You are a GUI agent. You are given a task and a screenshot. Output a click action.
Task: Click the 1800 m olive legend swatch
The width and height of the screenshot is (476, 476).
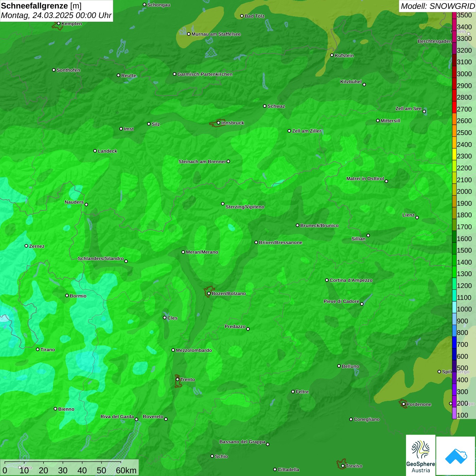click(454, 213)
